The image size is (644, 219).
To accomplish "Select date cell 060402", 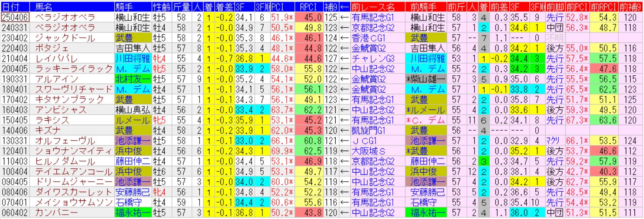I will point(15,213).
